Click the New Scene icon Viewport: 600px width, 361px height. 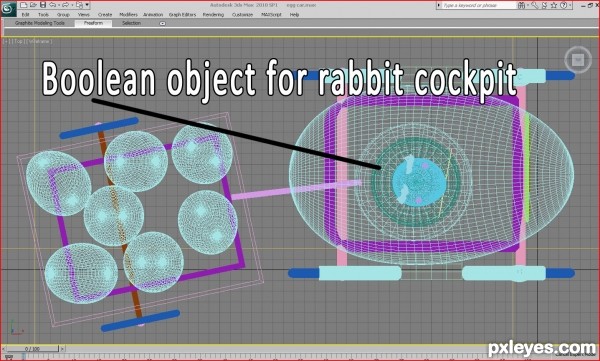pos(24,5)
